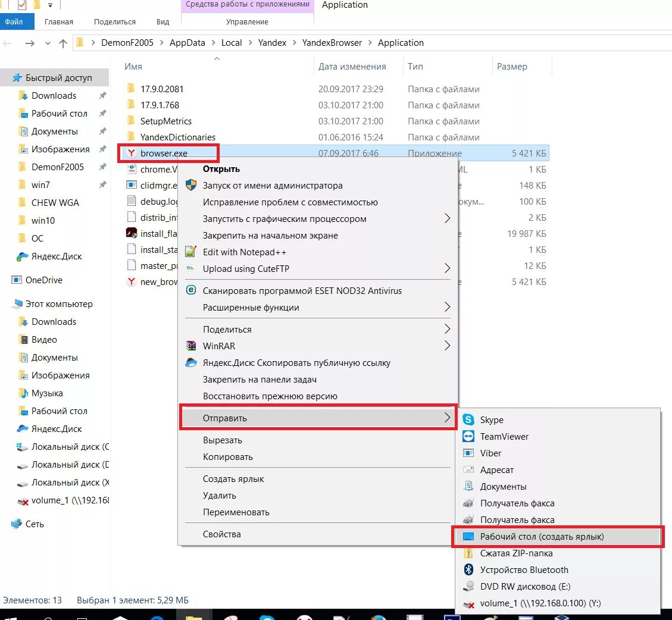Click the Yandex.Disk cloud icon in the context menu
Viewport: 672px width, 620px height.
coord(190,362)
